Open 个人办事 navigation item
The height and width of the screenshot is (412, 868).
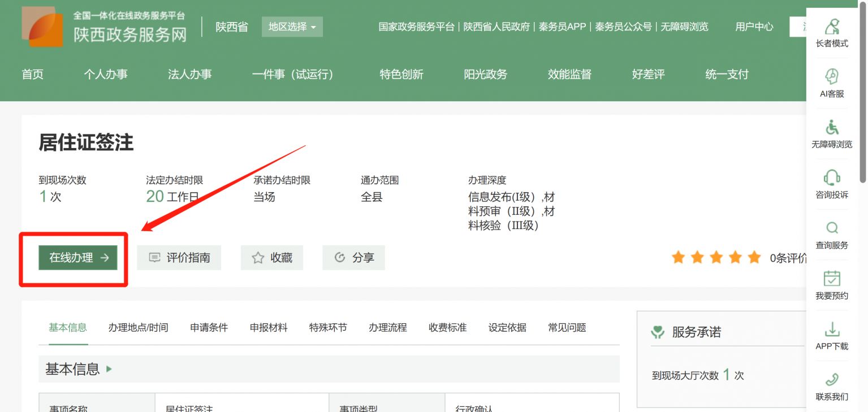point(106,74)
